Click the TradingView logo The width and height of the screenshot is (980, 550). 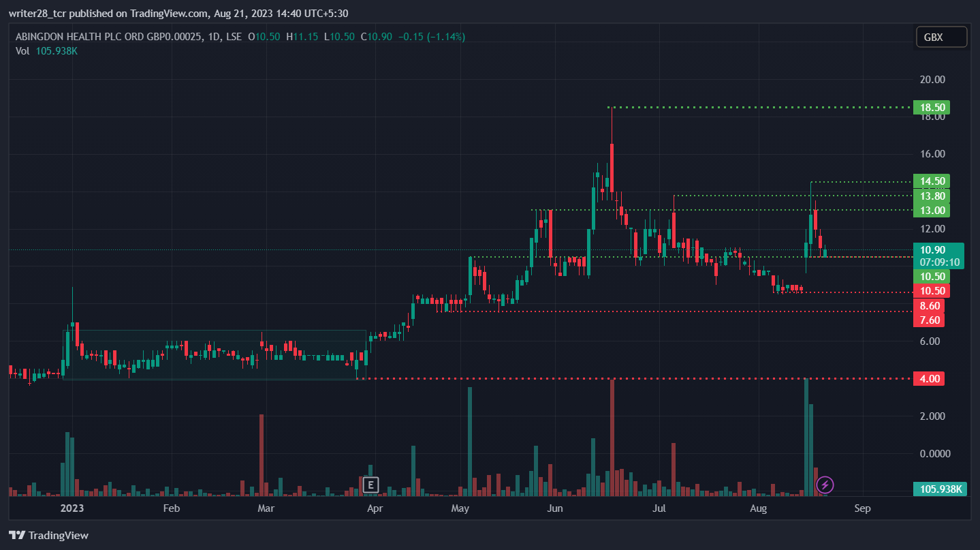click(x=48, y=535)
